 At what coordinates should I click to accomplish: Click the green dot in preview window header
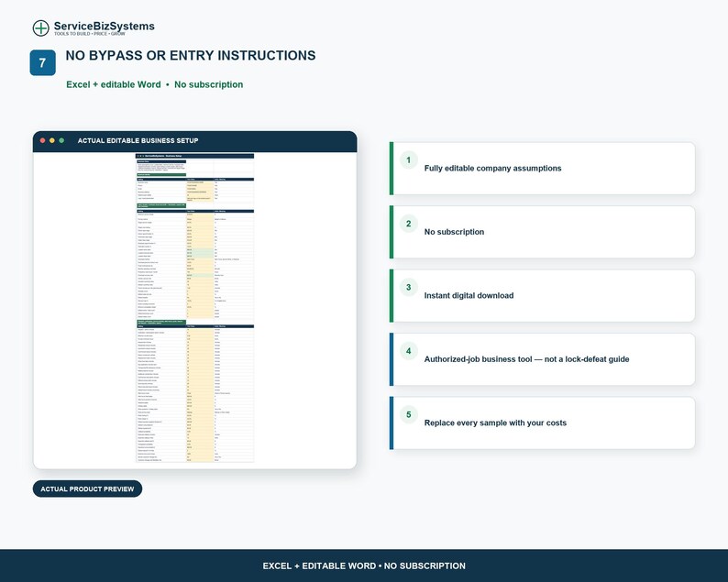[61, 140]
